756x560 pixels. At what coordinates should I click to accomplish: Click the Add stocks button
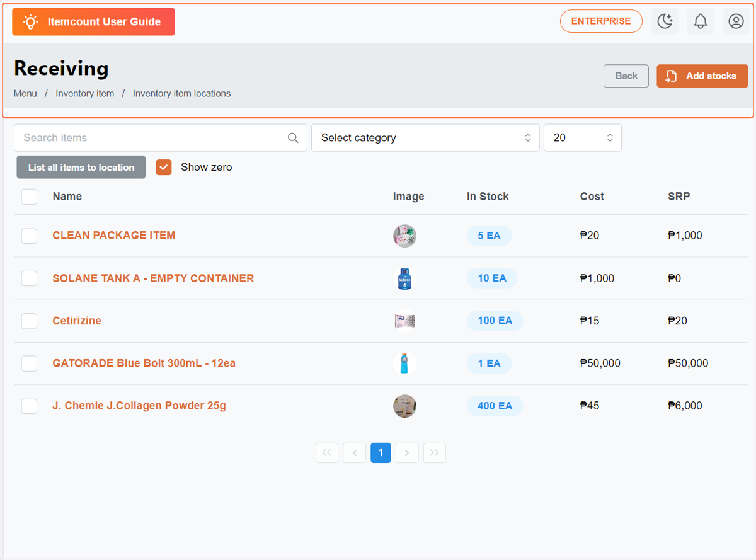pos(702,76)
